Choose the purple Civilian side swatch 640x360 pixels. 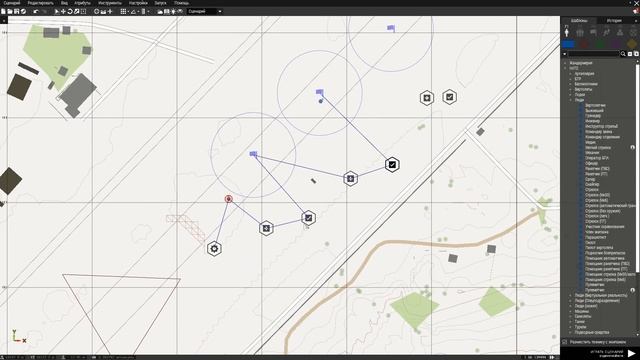(616, 44)
